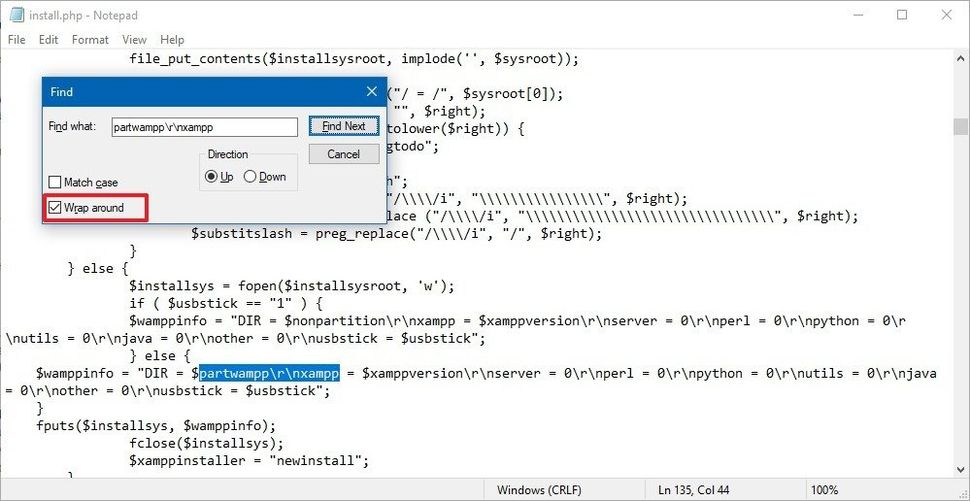This screenshot has height=501, width=970.
Task: Click the scrollbar down arrow
Action: (960, 471)
